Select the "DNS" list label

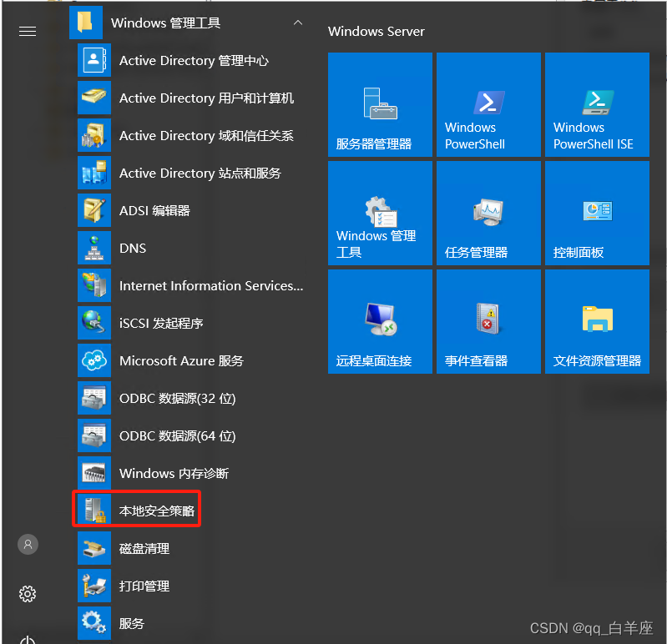[133, 249]
